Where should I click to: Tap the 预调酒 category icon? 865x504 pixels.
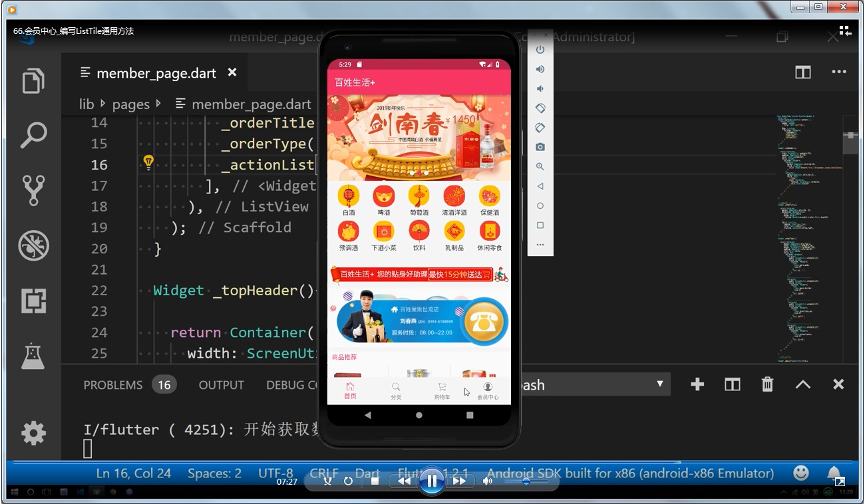[x=349, y=231]
